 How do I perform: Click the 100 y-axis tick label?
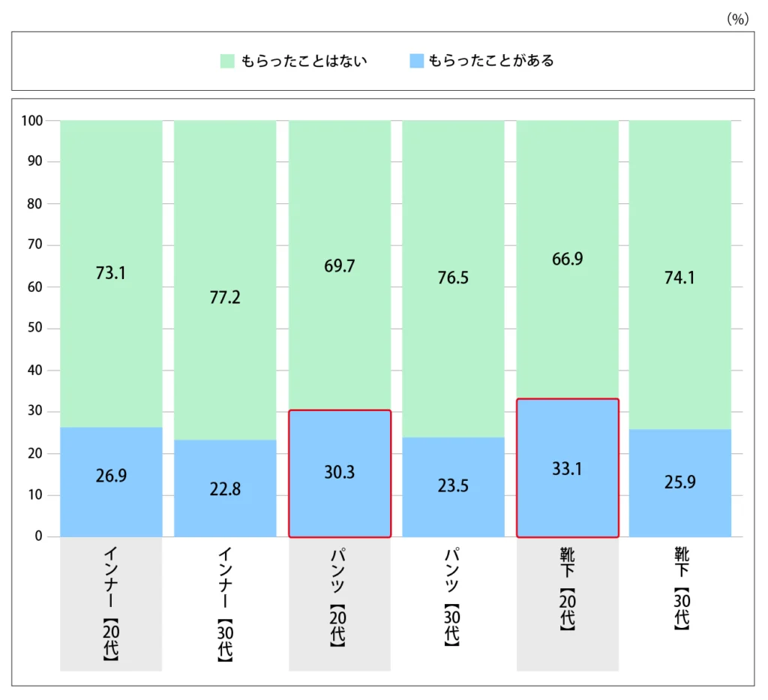[x=32, y=121]
